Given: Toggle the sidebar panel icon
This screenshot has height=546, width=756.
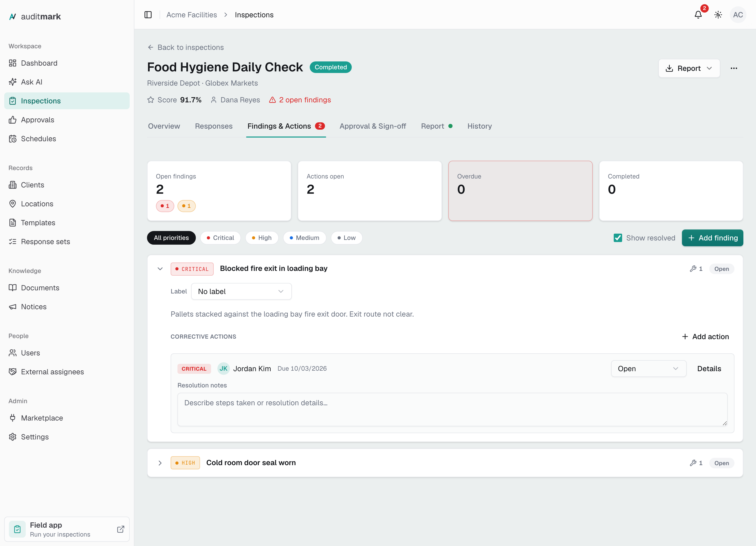Looking at the screenshot, I should point(148,15).
